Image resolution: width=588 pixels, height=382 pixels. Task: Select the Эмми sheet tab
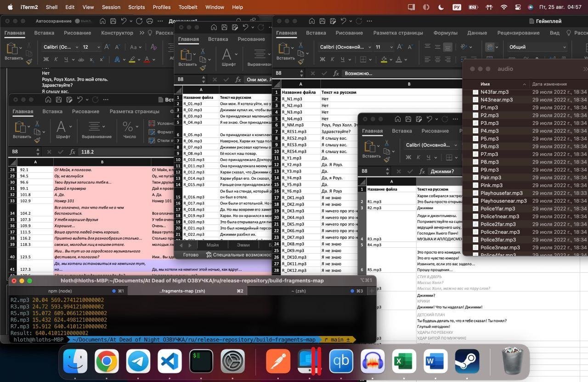click(x=243, y=245)
